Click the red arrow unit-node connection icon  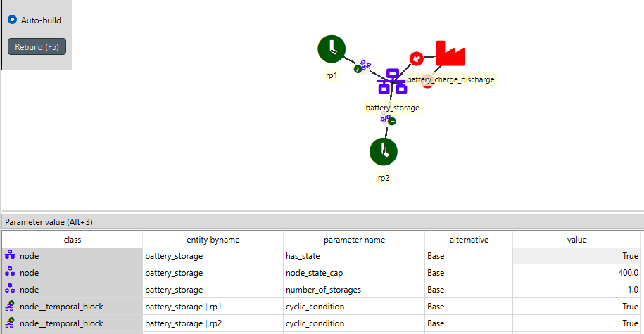coord(416,58)
